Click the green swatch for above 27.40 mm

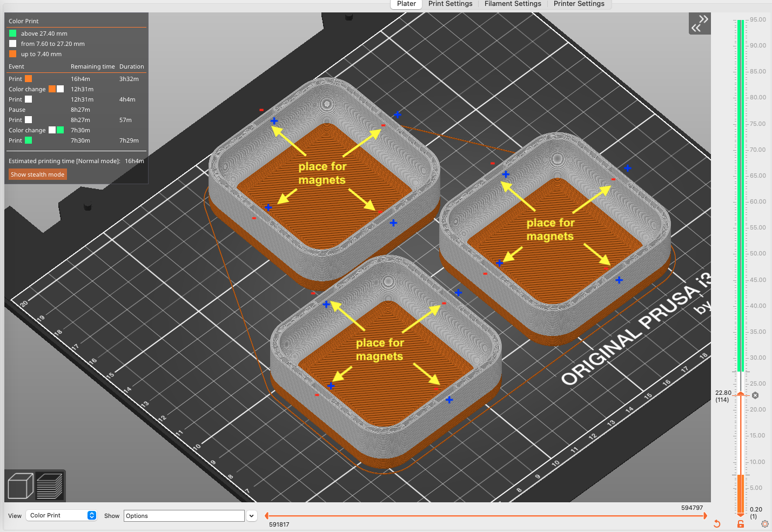(12, 33)
